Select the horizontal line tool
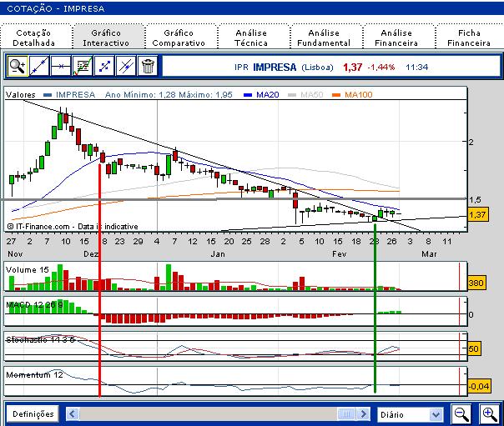504x426 pixels. [61, 66]
